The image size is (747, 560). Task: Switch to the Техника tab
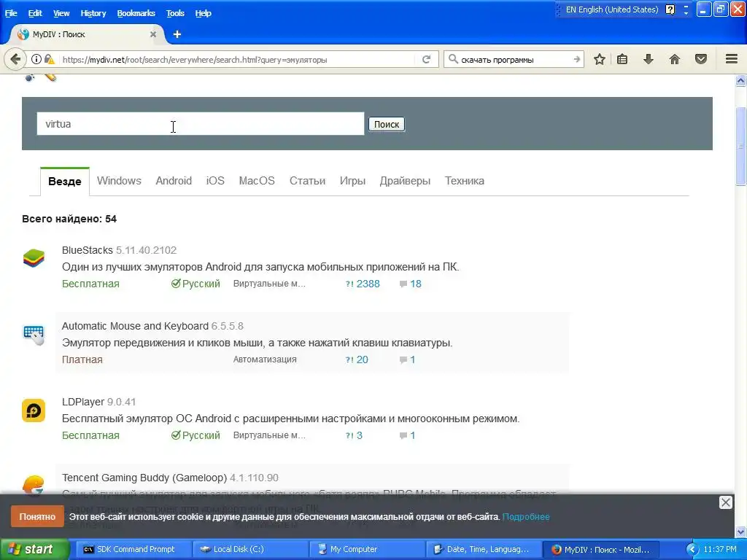[x=465, y=181]
